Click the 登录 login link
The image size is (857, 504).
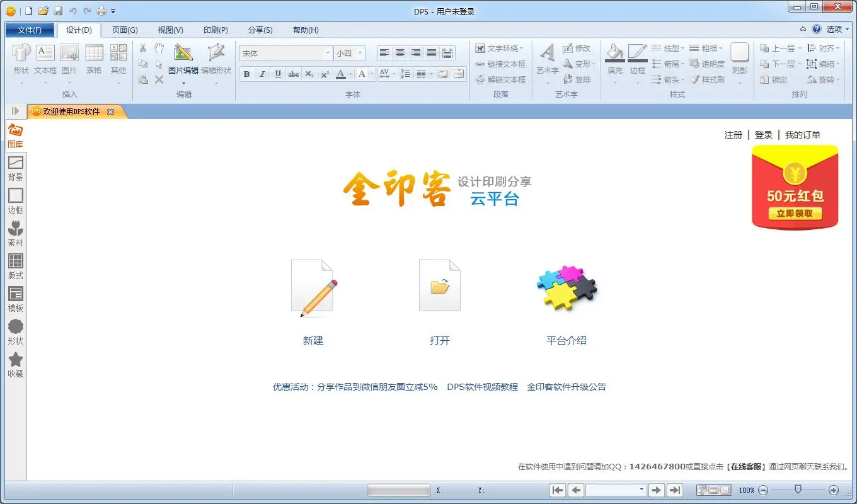pos(764,135)
